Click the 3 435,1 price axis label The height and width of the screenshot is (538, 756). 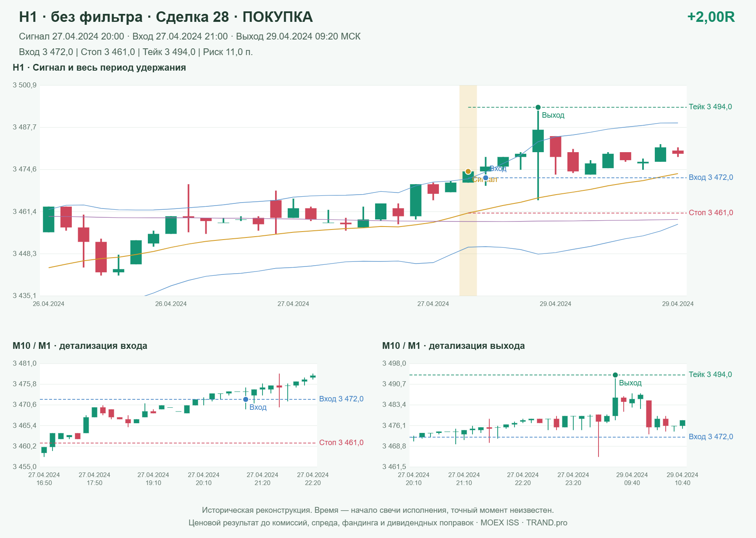tap(24, 296)
